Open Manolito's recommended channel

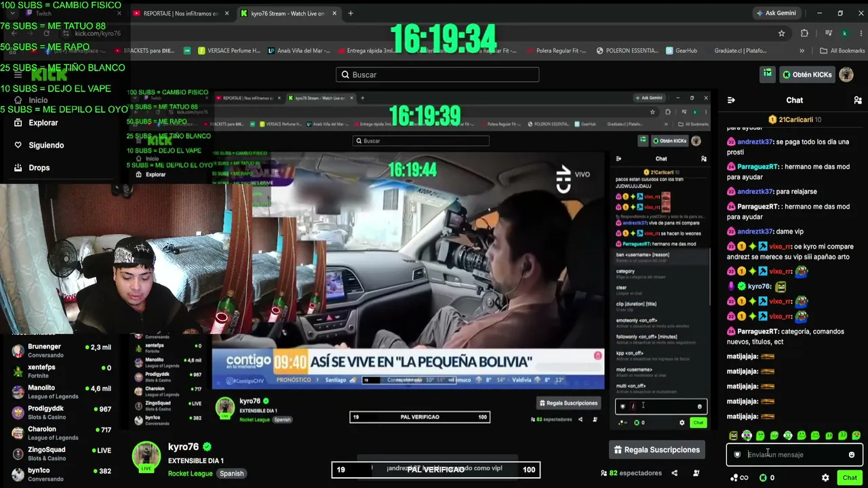point(62,392)
